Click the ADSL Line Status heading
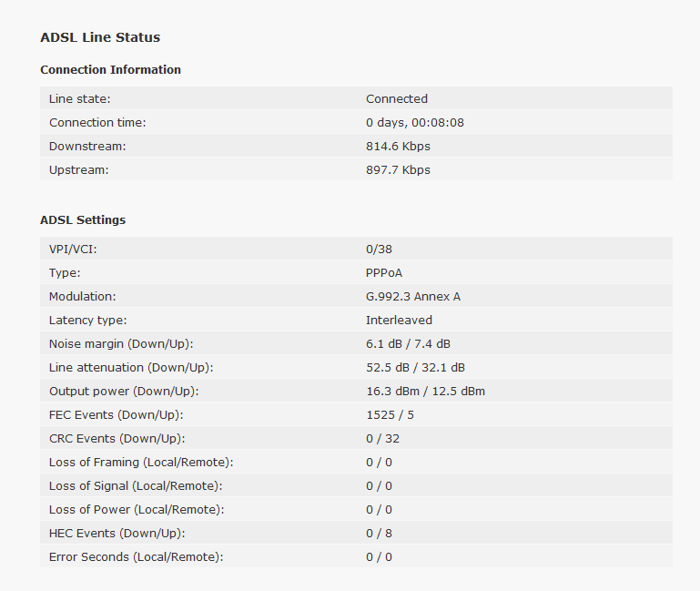Screen dimensions: 700x591 [x=100, y=37]
